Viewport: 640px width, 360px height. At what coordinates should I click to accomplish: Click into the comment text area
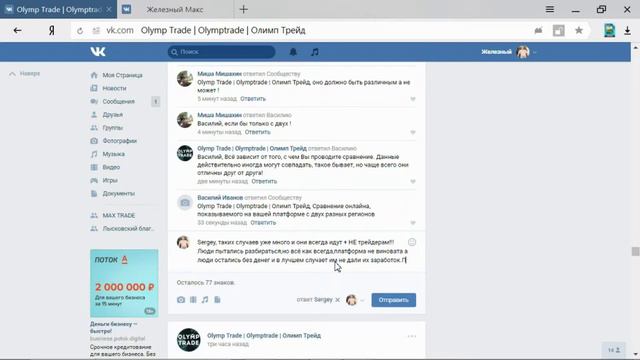(x=302, y=251)
